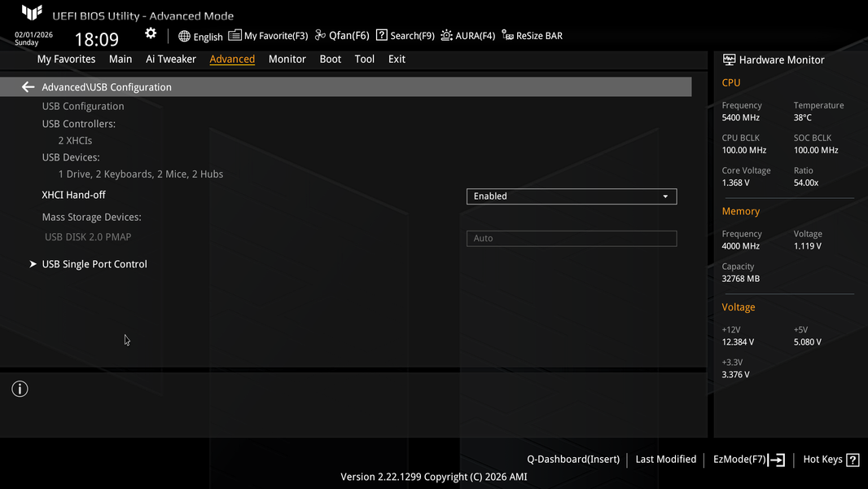This screenshot has width=868, height=489.
Task: Open the Ai Tweaker tab
Action: coord(170,59)
